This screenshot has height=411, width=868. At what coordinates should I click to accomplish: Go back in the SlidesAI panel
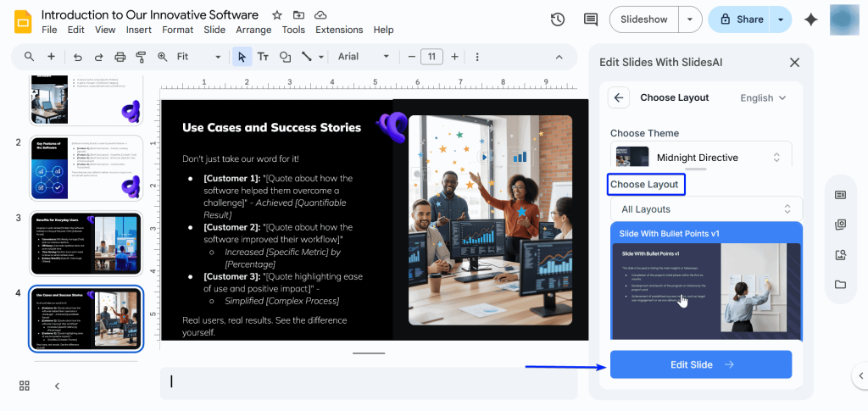click(x=619, y=97)
